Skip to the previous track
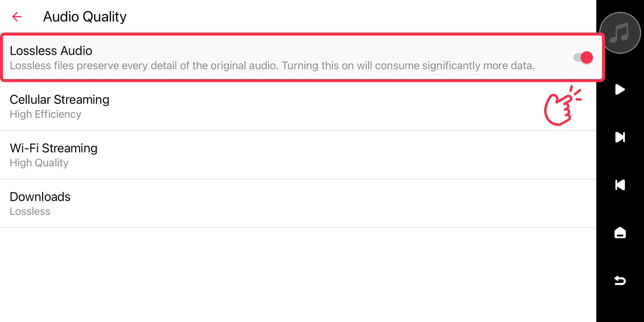 point(620,185)
